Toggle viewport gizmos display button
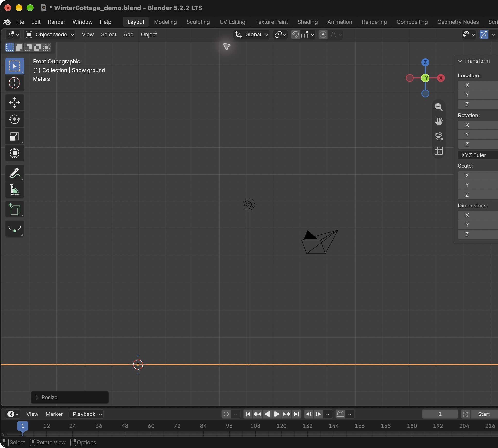The width and height of the screenshot is (498, 448). pyautogui.click(x=484, y=35)
